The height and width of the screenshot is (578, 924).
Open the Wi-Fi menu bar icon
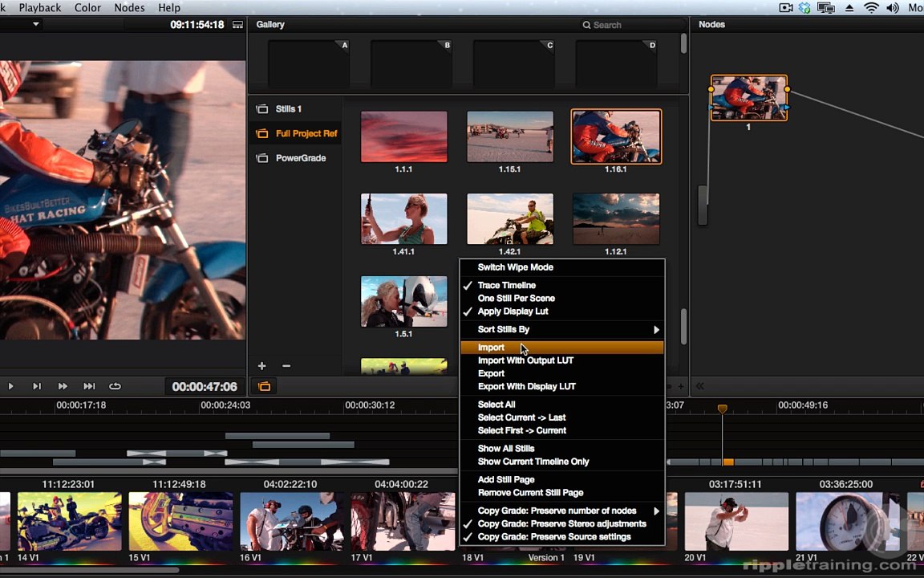click(x=871, y=8)
